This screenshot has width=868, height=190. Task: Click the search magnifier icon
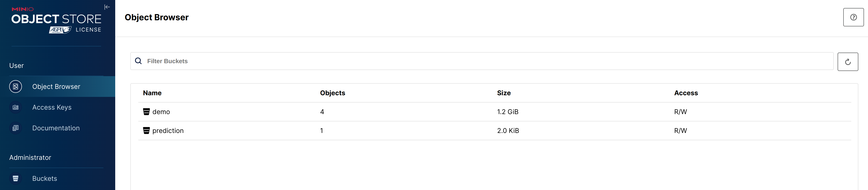pos(138,61)
